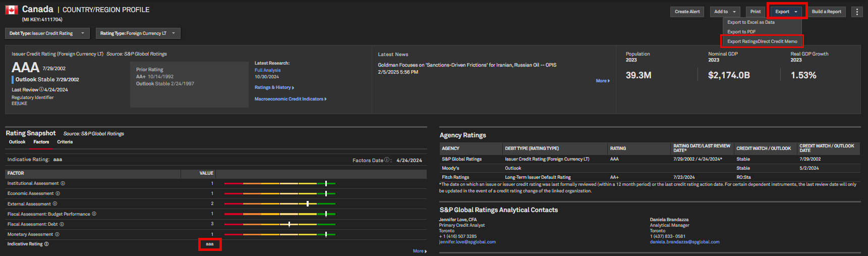This screenshot has height=256, width=868.
Task: Click info icon beside Budget Performance
Action: pyautogui.click(x=94, y=214)
